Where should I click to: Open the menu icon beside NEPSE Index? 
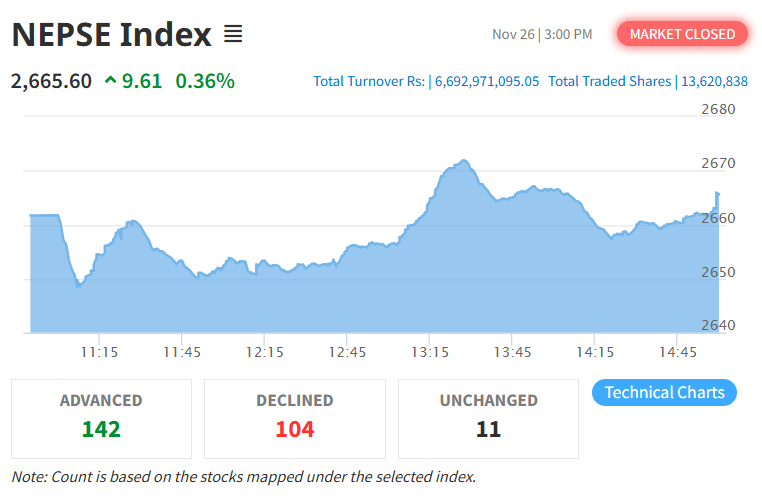[233, 35]
